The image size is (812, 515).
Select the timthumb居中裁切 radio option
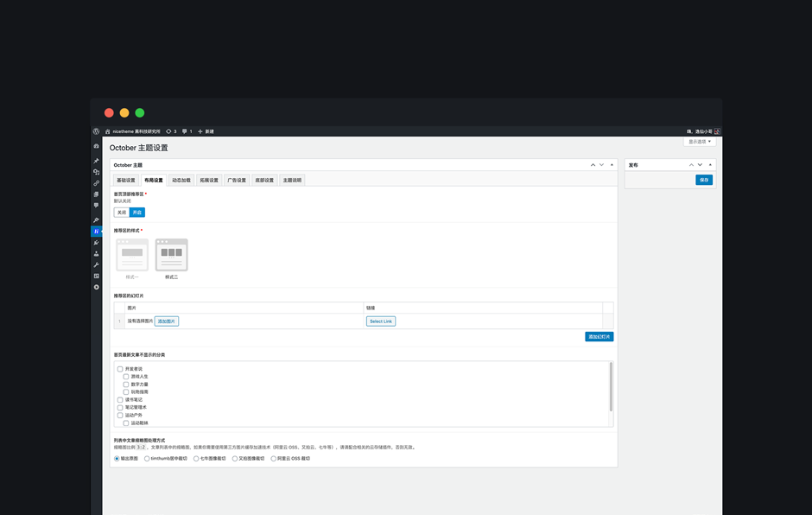(x=147, y=459)
